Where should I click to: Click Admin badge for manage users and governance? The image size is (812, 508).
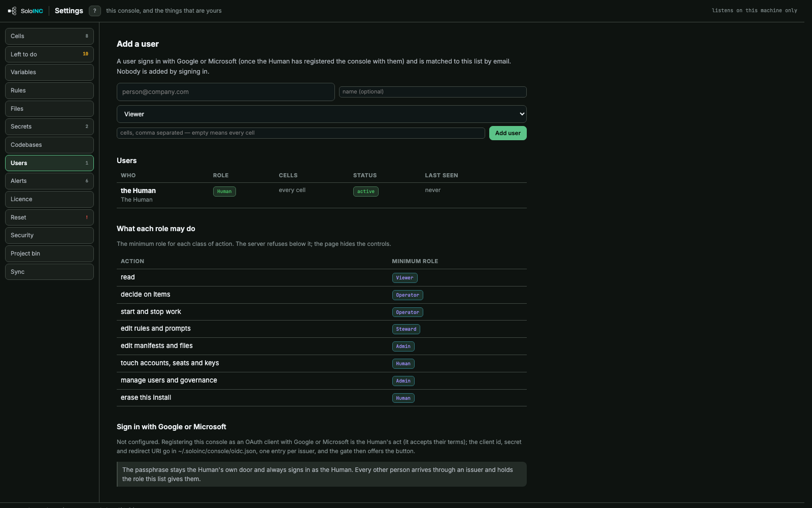[403, 381]
